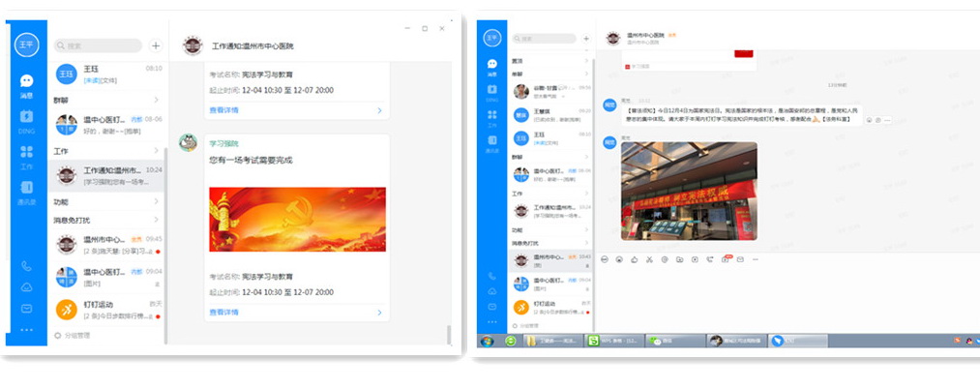Click the three-dots more icon in the left window sidebar
This screenshot has width=980, height=390.
[x=26, y=329]
